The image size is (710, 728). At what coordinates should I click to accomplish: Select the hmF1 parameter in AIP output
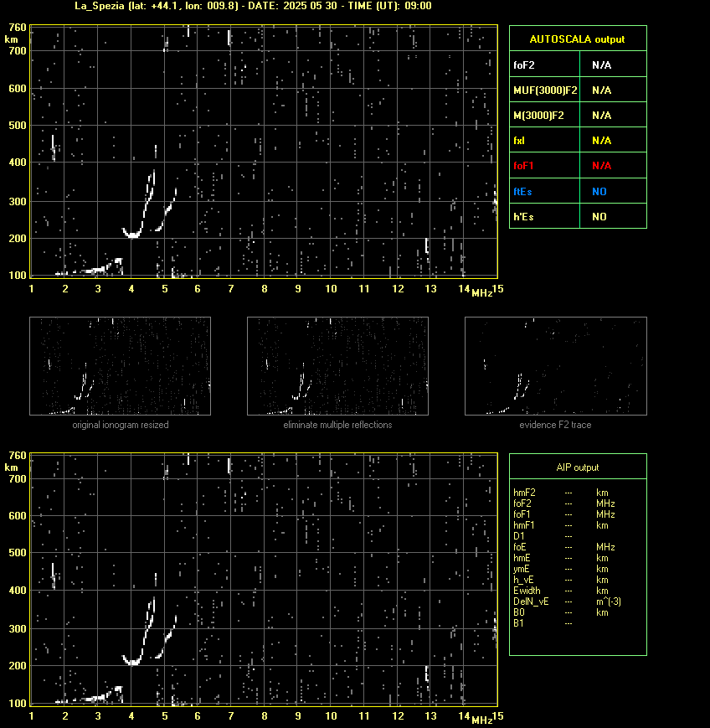pyautogui.click(x=523, y=525)
